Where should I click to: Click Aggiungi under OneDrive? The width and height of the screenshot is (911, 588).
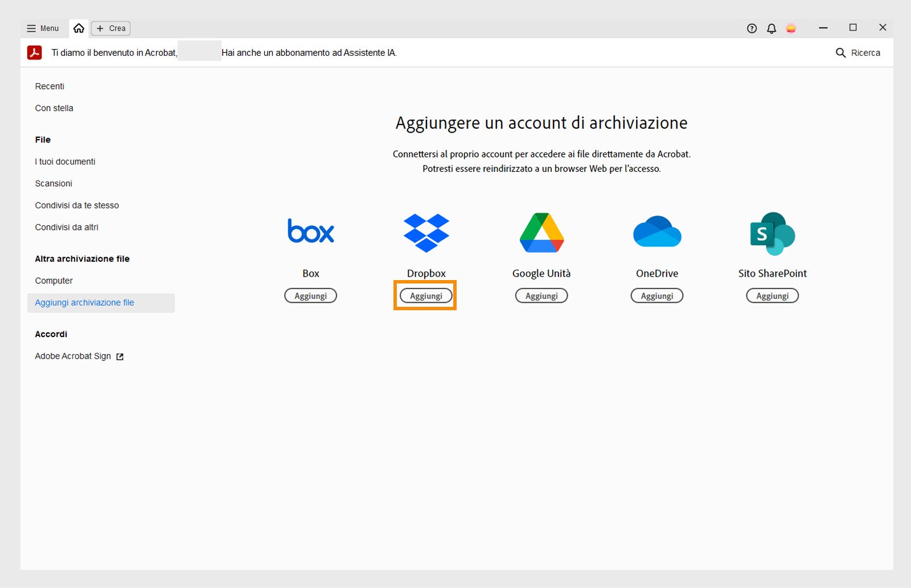[656, 295]
